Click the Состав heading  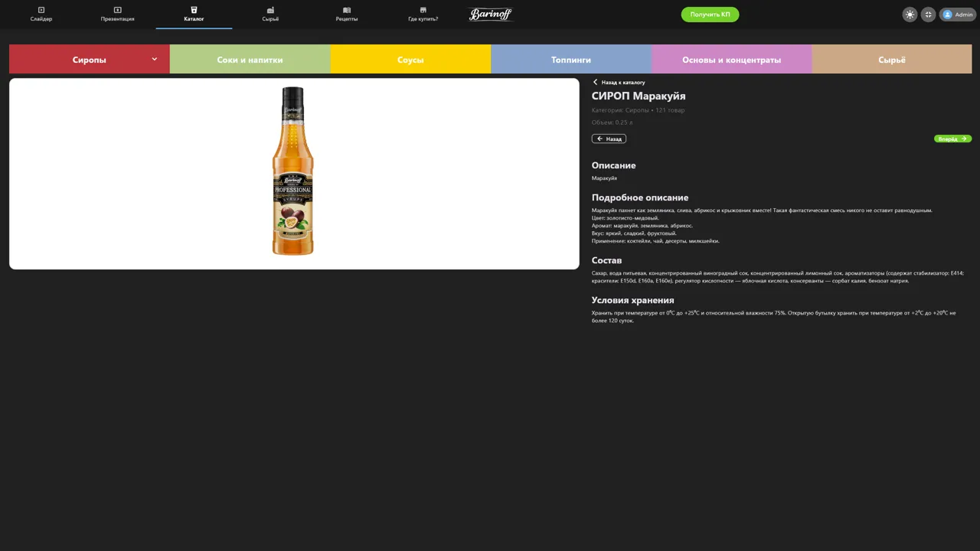pos(606,260)
